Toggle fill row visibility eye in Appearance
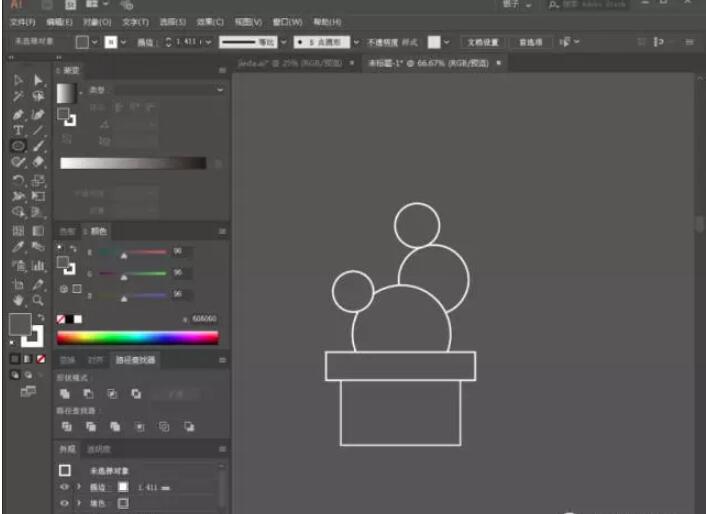Image resolution: width=706 pixels, height=514 pixels. pos(65,504)
